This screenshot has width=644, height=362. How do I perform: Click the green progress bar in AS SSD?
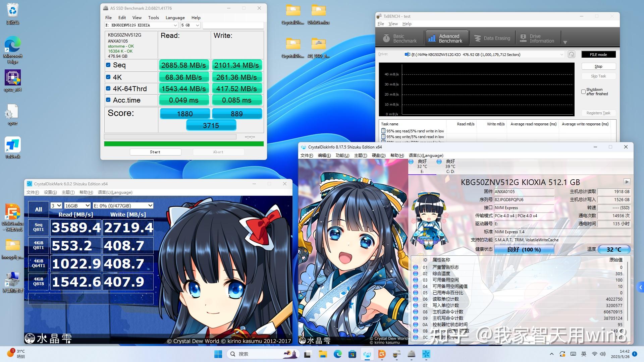184,143
